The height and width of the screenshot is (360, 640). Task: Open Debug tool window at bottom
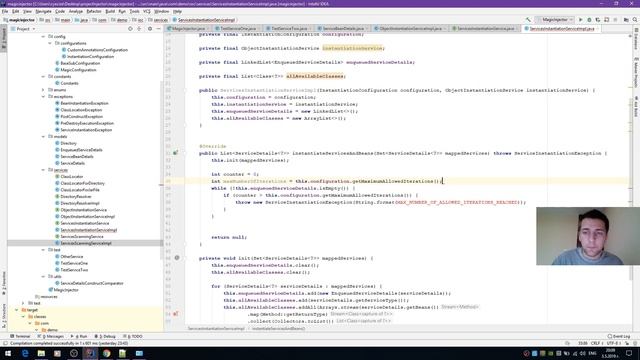point(105,336)
